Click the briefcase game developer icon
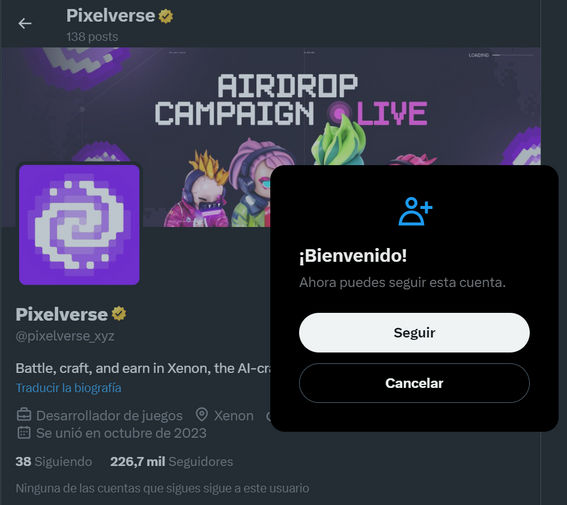 (x=24, y=415)
